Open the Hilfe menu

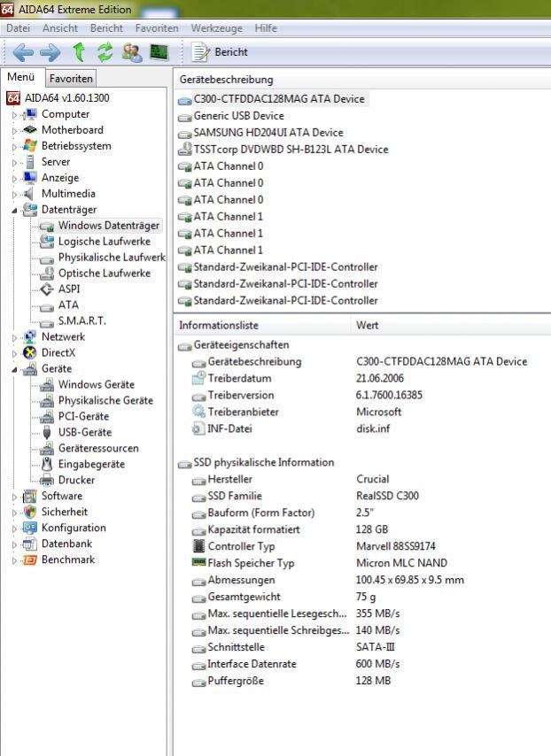(x=266, y=28)
